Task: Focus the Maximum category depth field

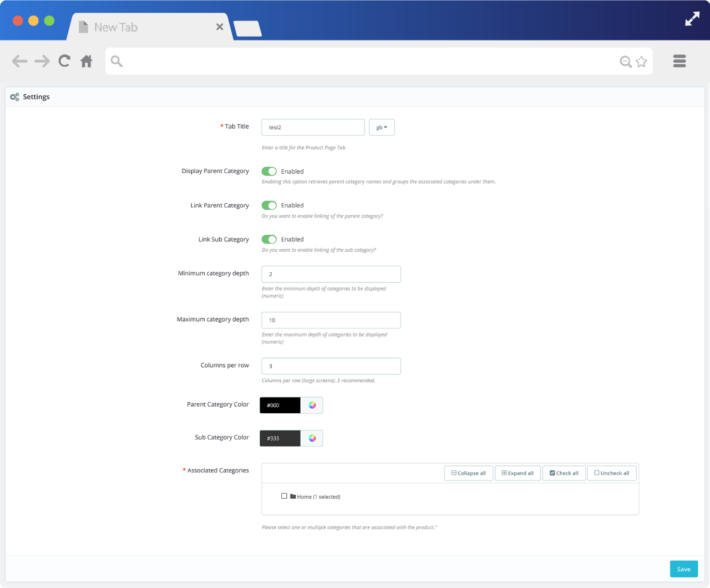Action: pos(331,320)
